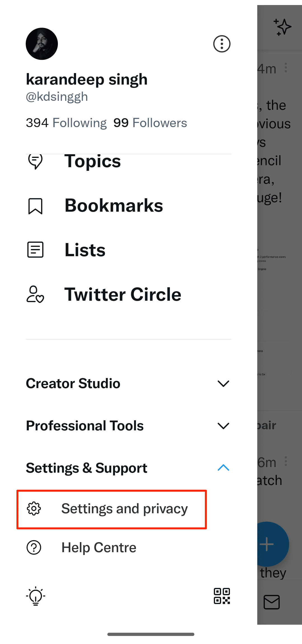Tap the karandeep singh profile avatar
This screenshot has width=302, height=644.
(42, 44)
